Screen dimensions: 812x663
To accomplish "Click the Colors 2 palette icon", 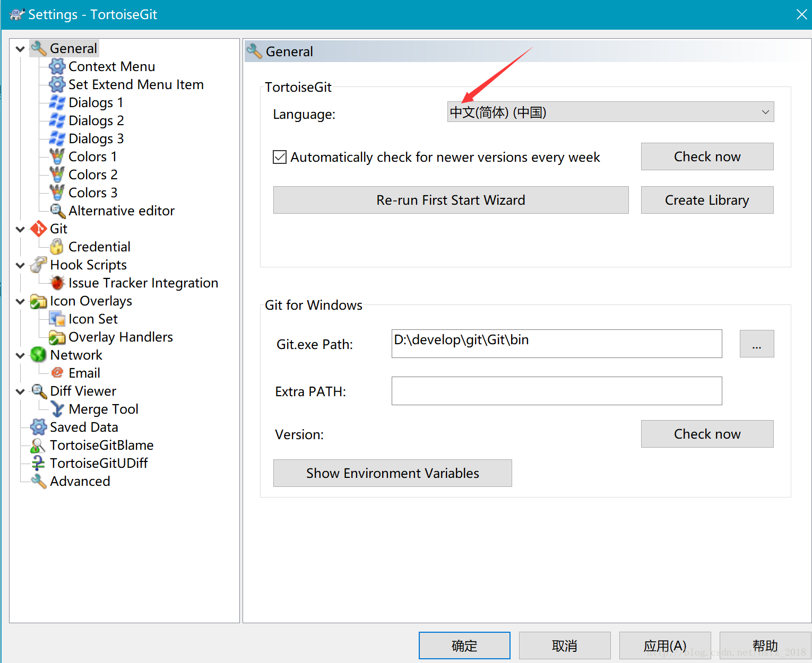I will tap(57, 175).
